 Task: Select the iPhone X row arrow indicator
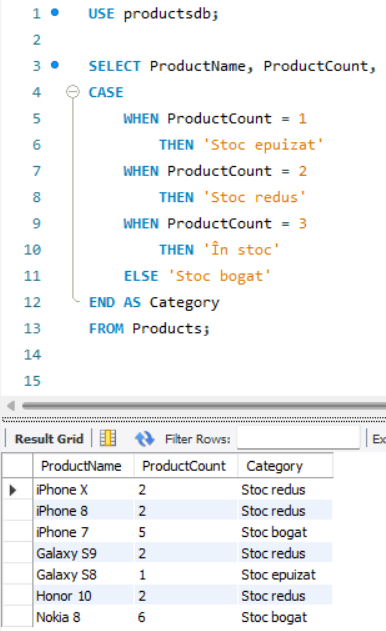[x=13, y=490]
